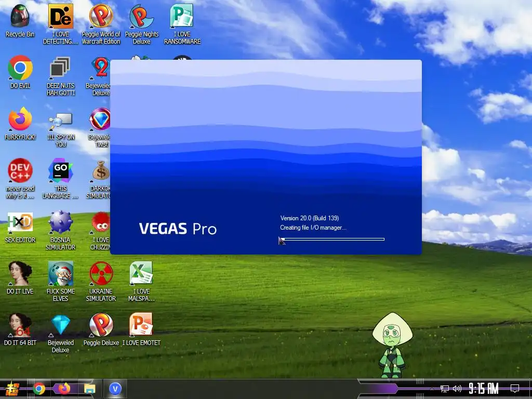
Task: Open the volume speaker tray icon
Action: (457, 389)
